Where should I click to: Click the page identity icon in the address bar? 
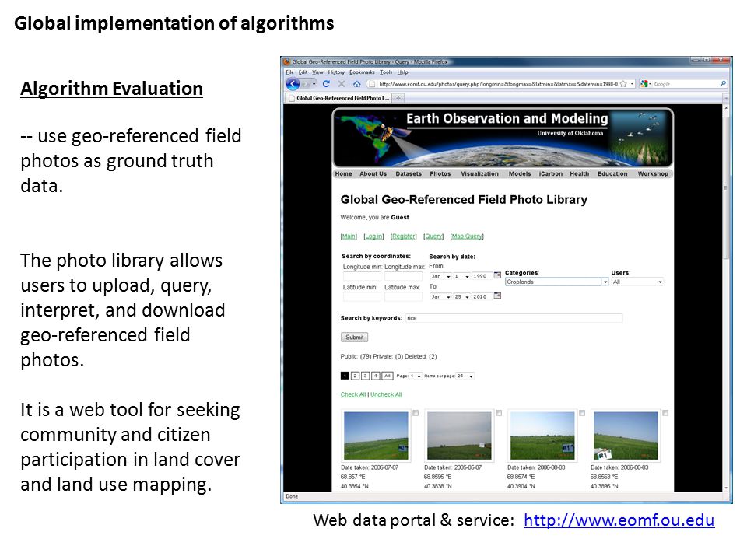[371, 84]
